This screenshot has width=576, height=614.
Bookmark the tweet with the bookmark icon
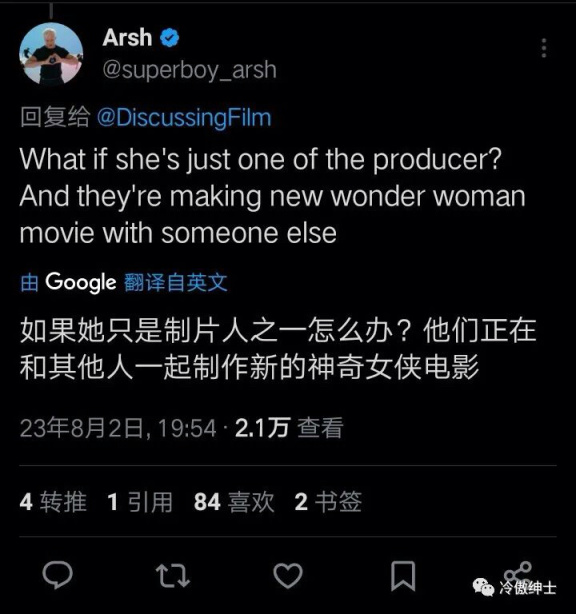click(403, 576)
